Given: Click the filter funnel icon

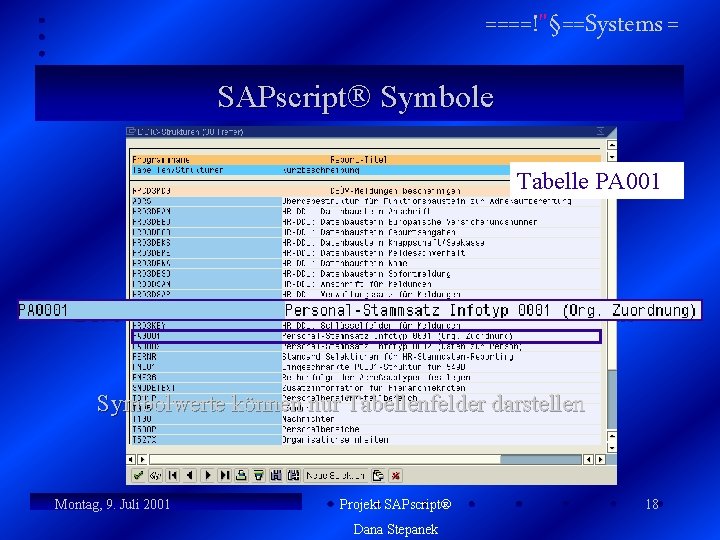Looking at the screenshot, I should (x=259, y=475).
